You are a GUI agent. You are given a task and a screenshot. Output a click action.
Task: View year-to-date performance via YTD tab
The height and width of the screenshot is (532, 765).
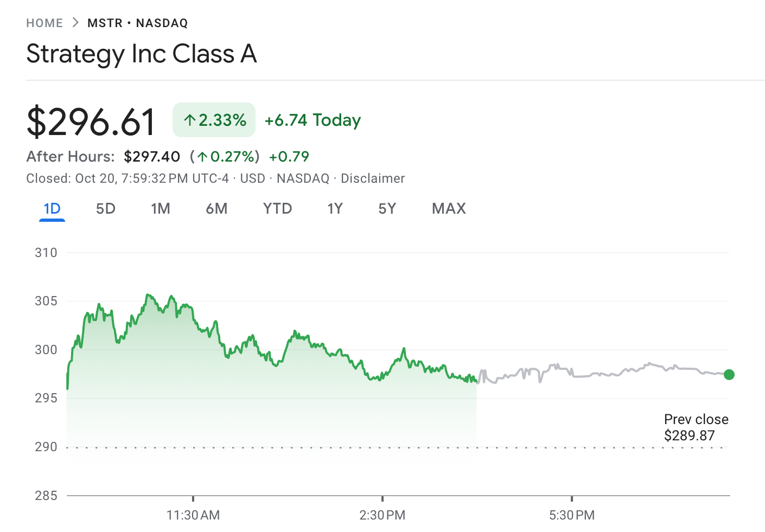pyautogui.click(x=278, y=208)
